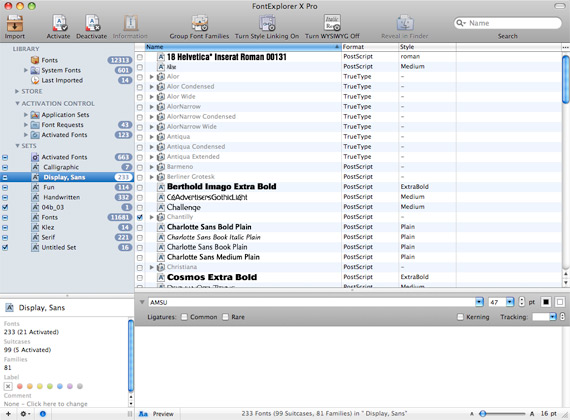Click the red label color dot
570x420 pixels.
[20, 386]
